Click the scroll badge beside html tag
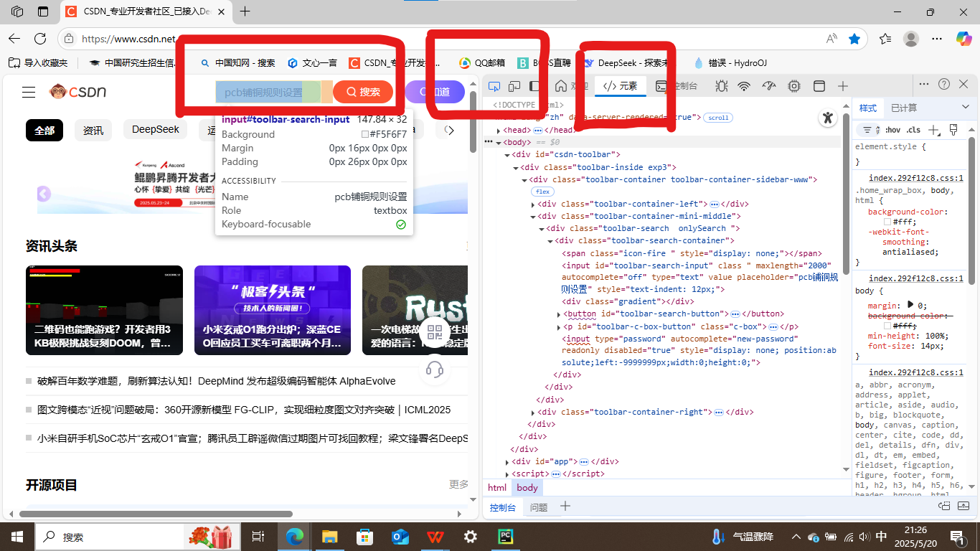Image resolution: width=980 pixels, height=551 pixels. (x=718, y=118)
